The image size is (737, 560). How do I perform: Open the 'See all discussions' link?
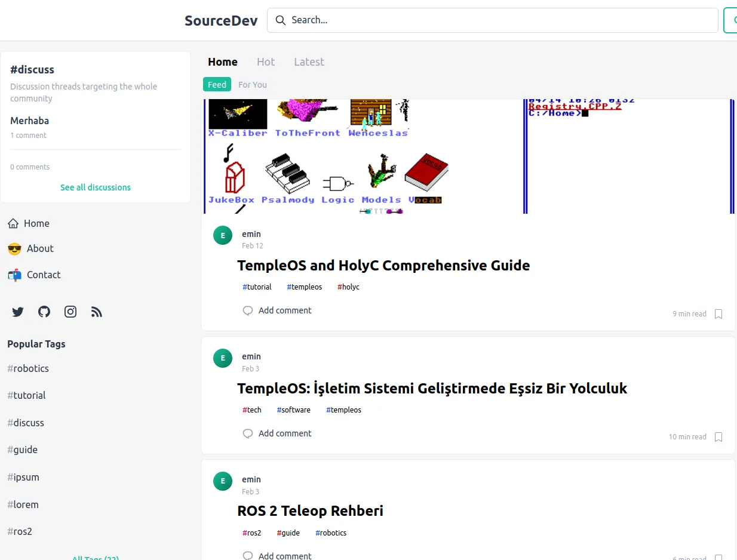(x=95, y=187)
